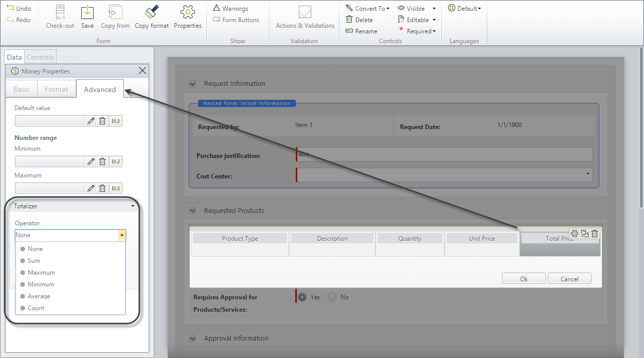Open Actions & Validations

tap(305, 17)
